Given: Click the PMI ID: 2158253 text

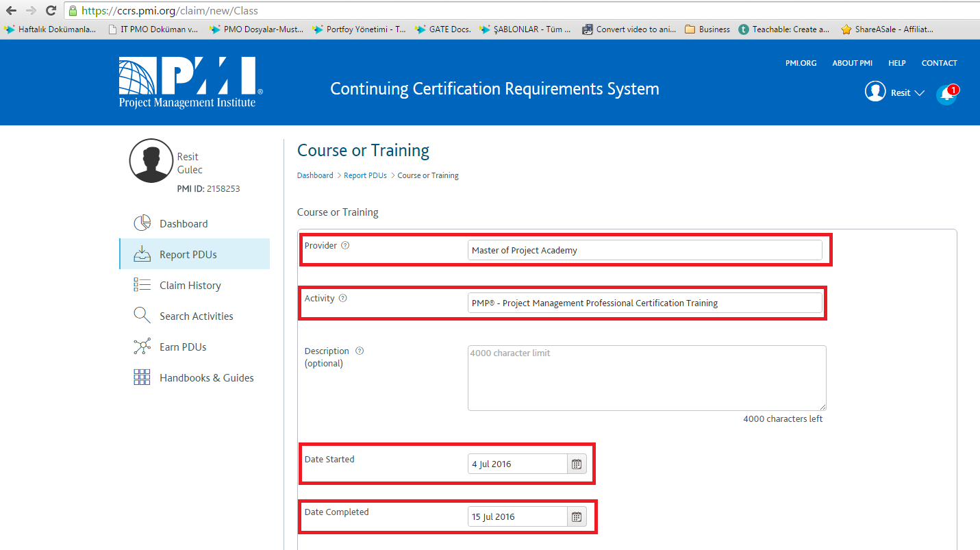Looking at the screenshot, I should [x=208, y=188].
